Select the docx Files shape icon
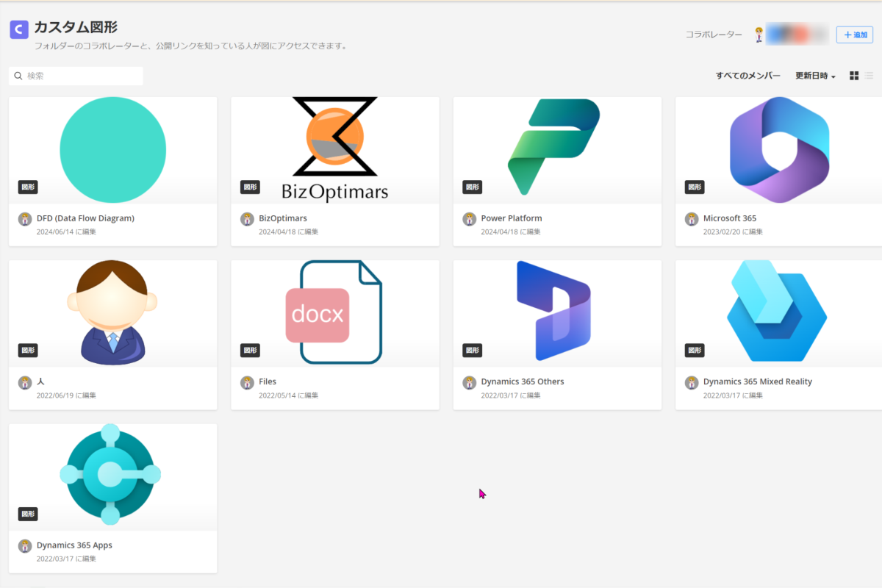This screenshot has width=882, height=588. click(x=334, y=312)
